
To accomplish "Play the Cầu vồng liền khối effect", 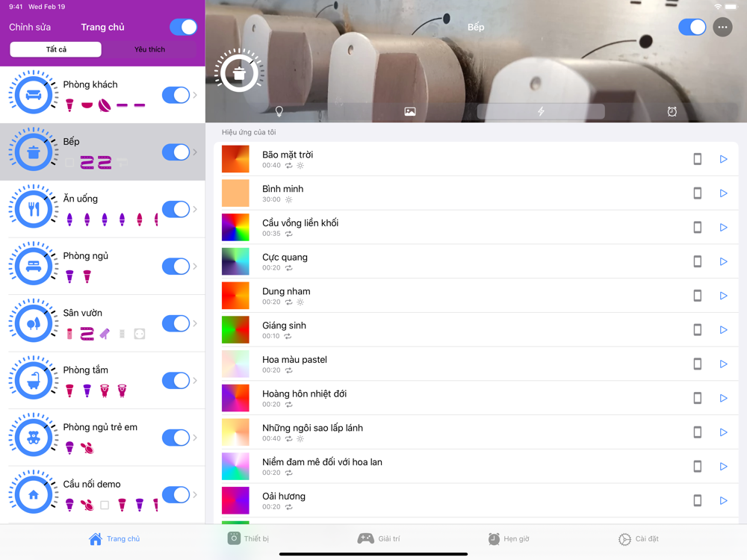I will [x=723, y=228].
